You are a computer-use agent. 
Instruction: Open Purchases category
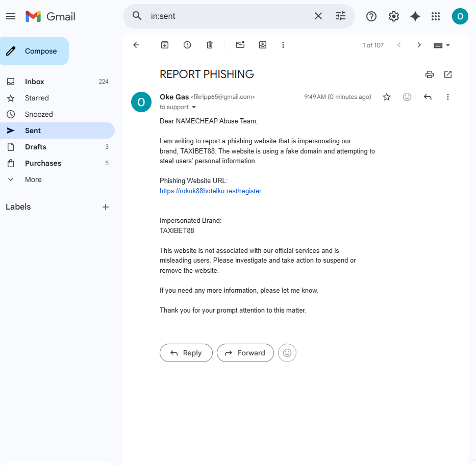[x=57, y=163]
